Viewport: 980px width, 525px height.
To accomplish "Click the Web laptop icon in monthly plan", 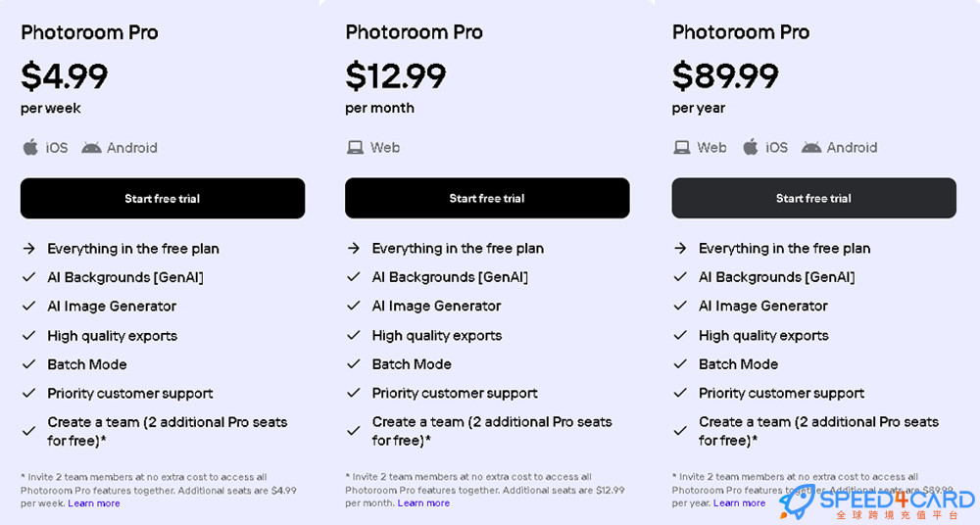I will pyautogui.click(x=355, y=148).
